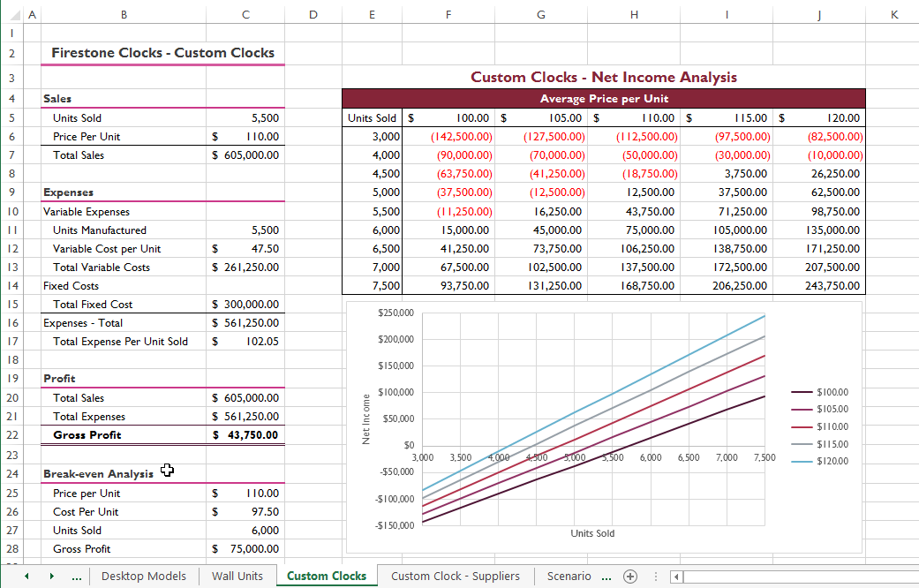This screenshot has height=588, width=919.
Task: Open the hidden sheets ellipsis before Desktop Models
Action: click(77, 576)
